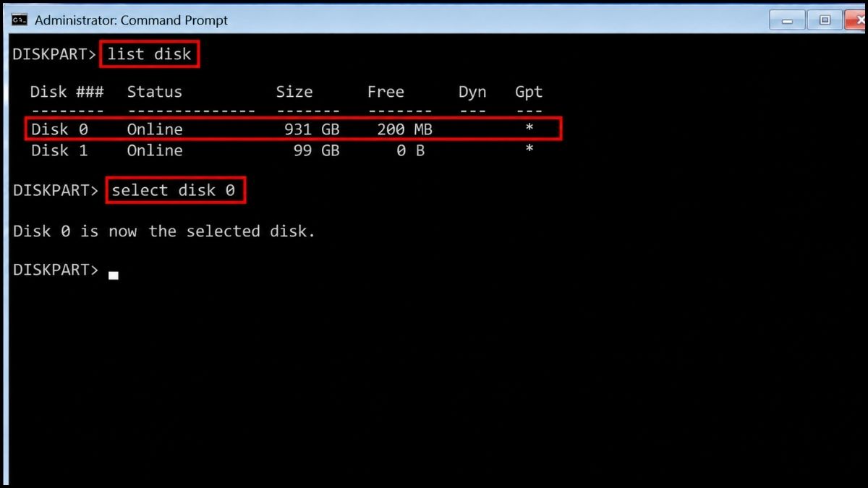Click the Gpt asterisk in Disk 0 row
Screen dimensions: 868x488
(x=529, y=129)
